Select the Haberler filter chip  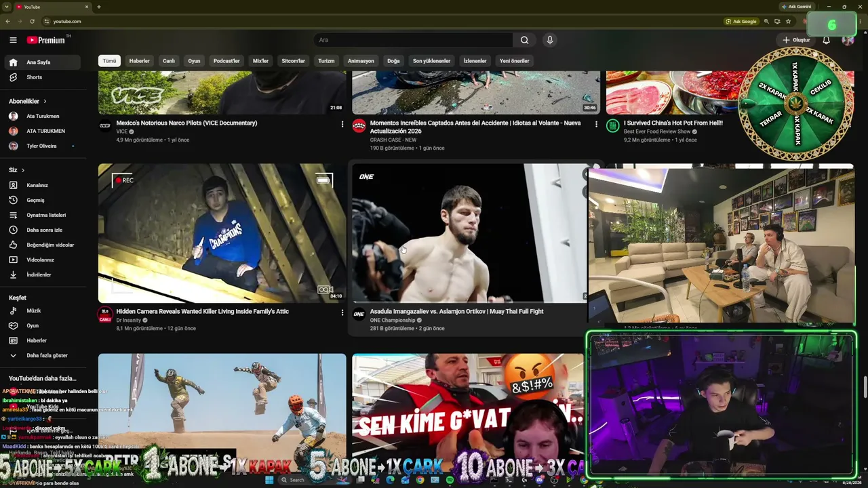(139, 61)
